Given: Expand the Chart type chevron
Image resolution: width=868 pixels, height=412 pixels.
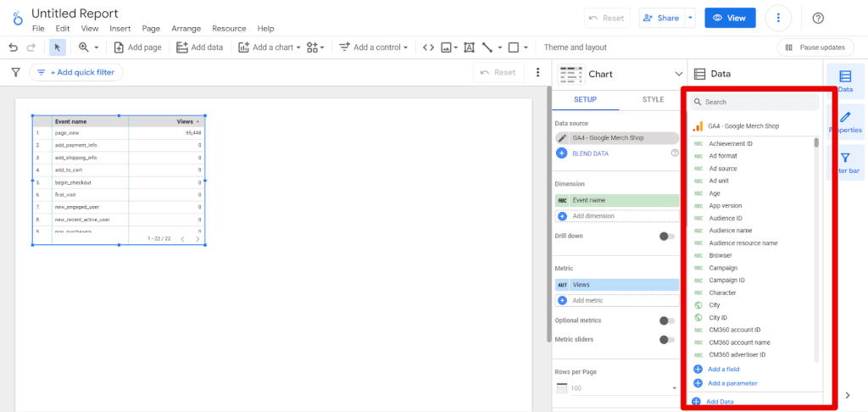Looking at the screenshot, I should (x=679, y=75).
